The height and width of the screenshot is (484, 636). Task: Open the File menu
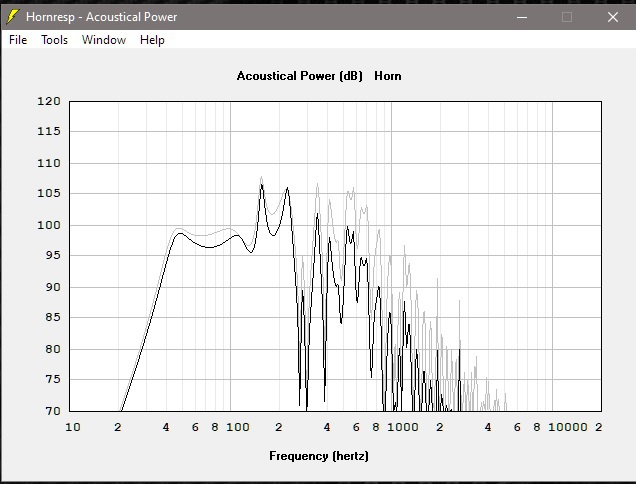[x=18, y=40]
